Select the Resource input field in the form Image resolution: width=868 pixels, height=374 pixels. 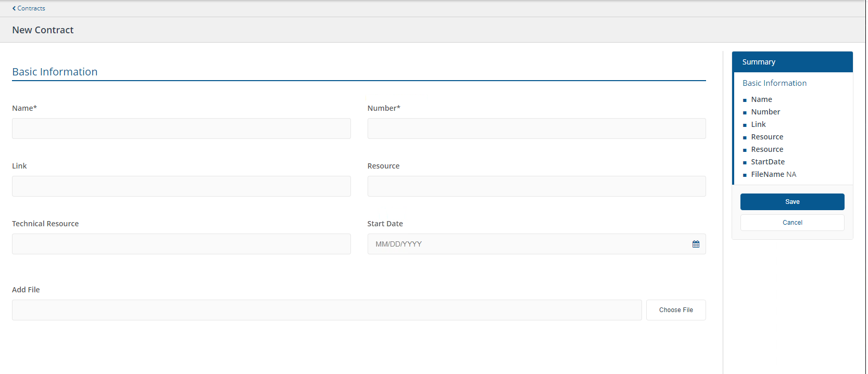(536, 186)
